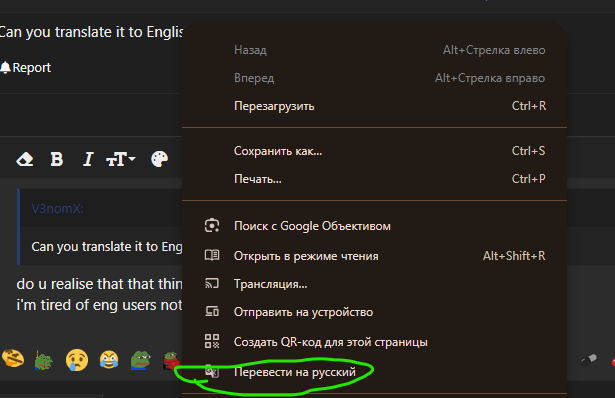This screenshot has width=615, height=398.
Task: Choose Перезагрузить from the context menu
Action: 375,106
